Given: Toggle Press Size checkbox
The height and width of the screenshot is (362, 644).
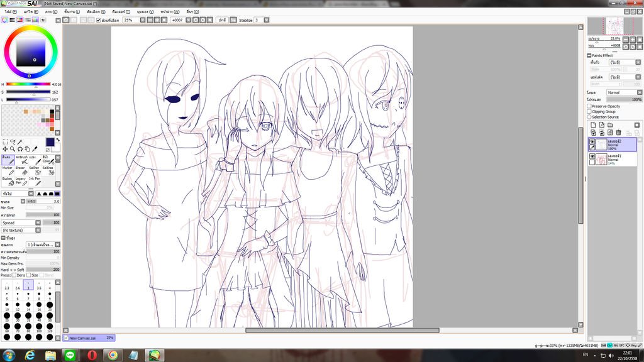Looking at the screenshot, I should pos(29,275).
